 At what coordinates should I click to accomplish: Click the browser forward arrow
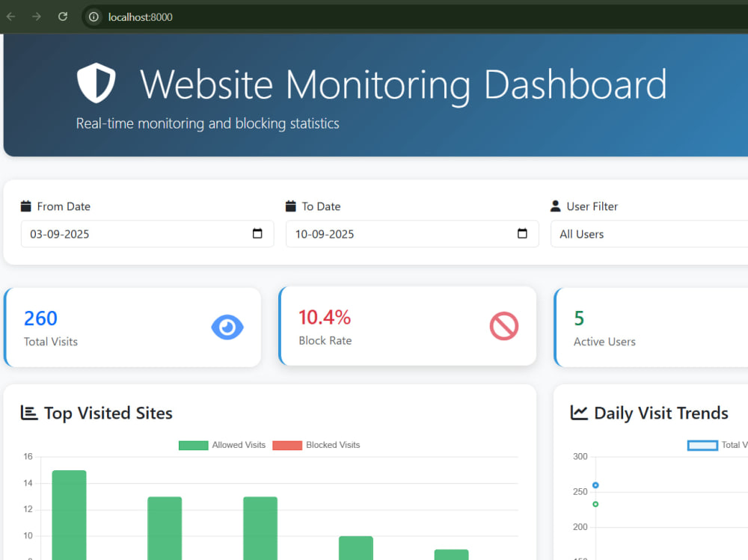[x=36, y=16]
